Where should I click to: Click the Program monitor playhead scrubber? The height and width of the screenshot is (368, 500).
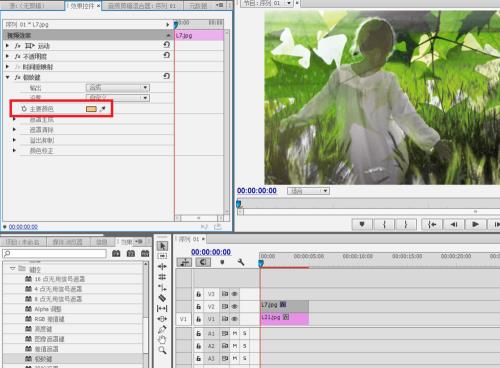click(239, 204)
